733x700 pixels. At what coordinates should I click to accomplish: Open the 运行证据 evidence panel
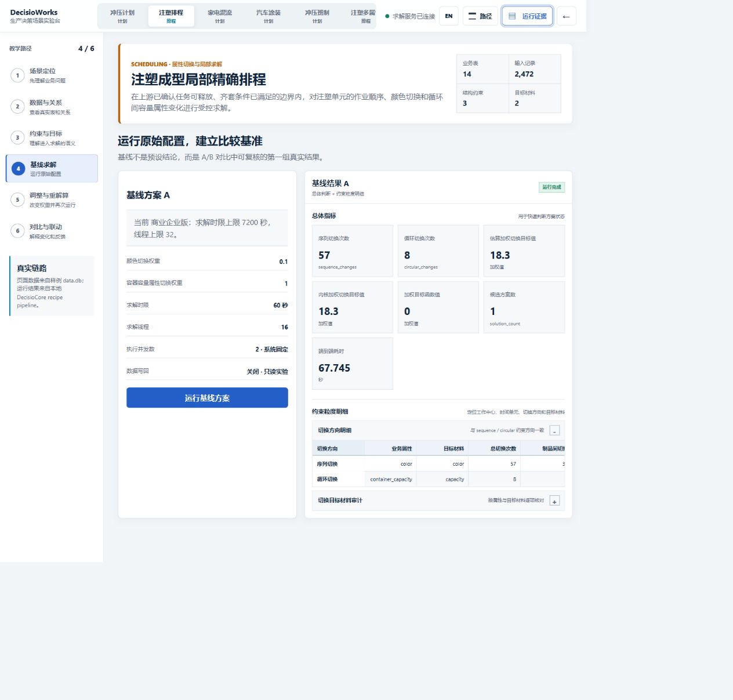[528, 16]
